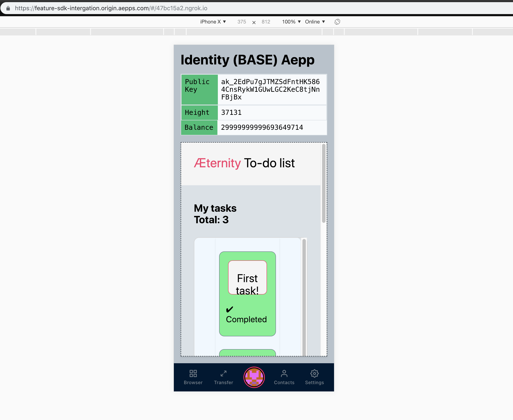The width and height of the screenshot is (513, 420).
Task: Open the Browser grid icon
Action: (x=193, y=374)
